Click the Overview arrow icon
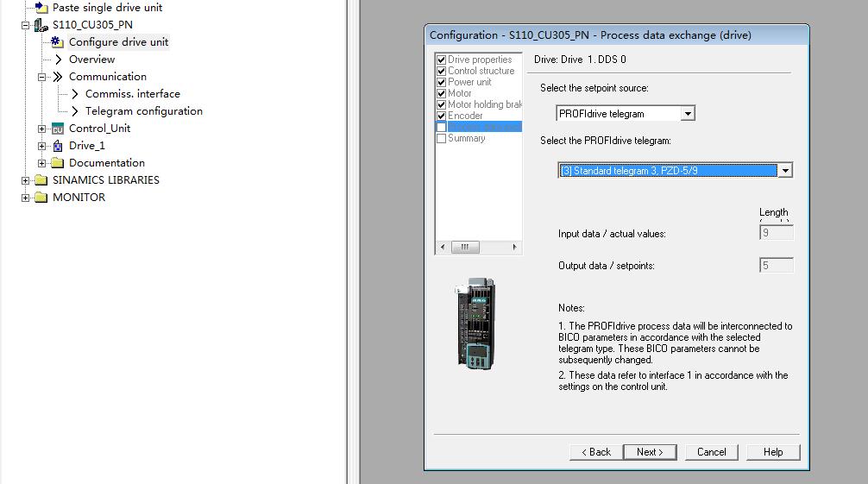 click(58, 60)
